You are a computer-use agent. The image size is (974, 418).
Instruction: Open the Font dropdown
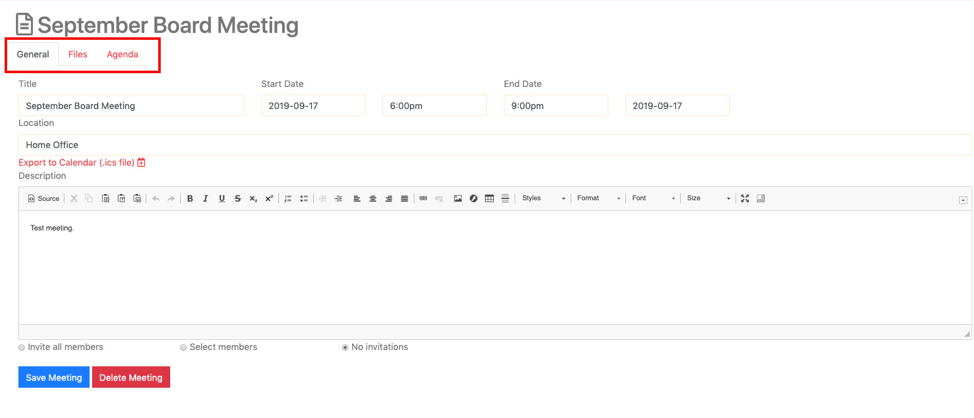(x=653, y=199)
